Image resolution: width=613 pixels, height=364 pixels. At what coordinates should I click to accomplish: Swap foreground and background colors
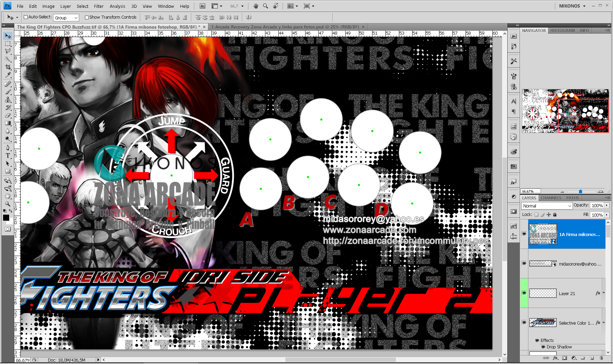point(11,211)
